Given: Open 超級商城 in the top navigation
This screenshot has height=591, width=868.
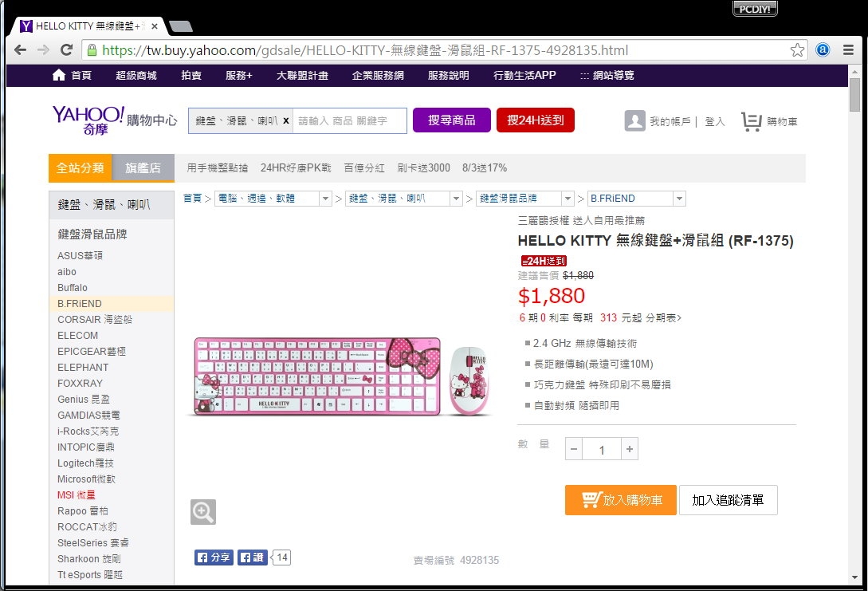Looking at the screenshot, I should [136, 75].
